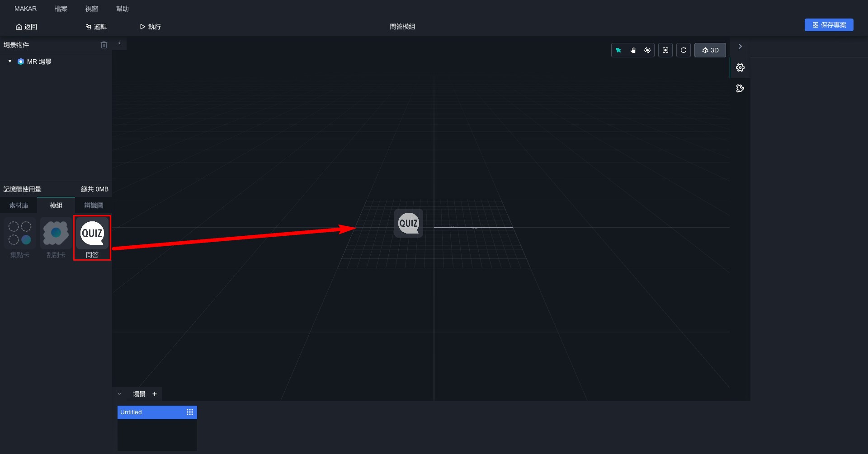The height and width of the screenshot is (454, 868).
Task: Click the focus-on-object frame icon
Action: [x=665, y=50]
